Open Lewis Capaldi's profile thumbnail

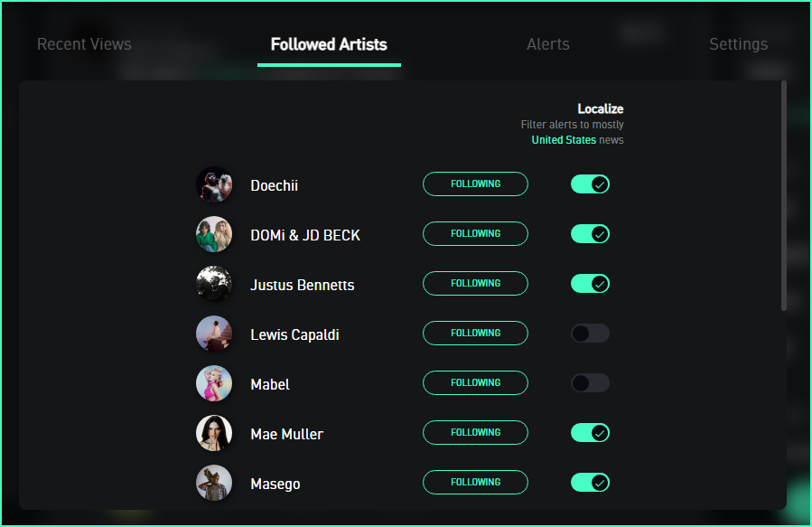click(214, 334)
